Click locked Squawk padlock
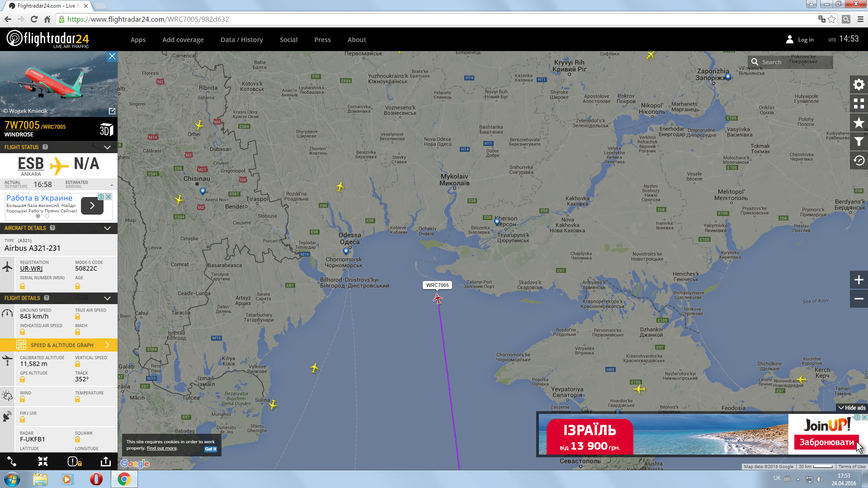868x488 pixels. (77, 440)
